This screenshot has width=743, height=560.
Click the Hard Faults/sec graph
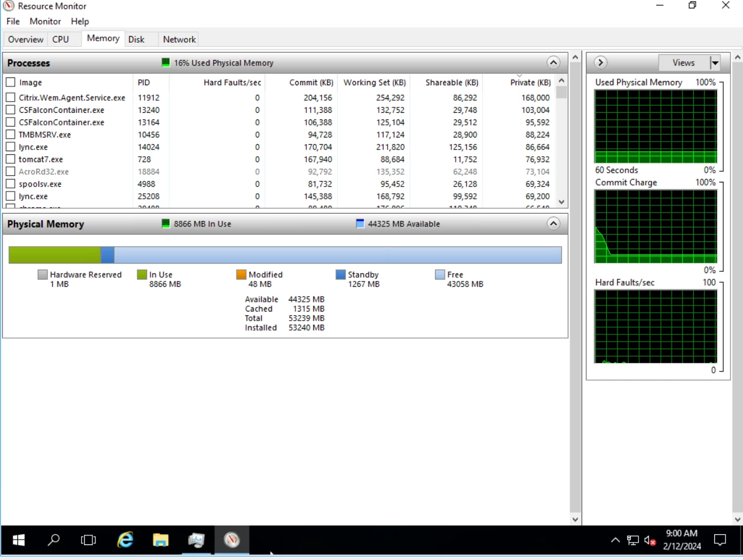[x=655, y=327]
